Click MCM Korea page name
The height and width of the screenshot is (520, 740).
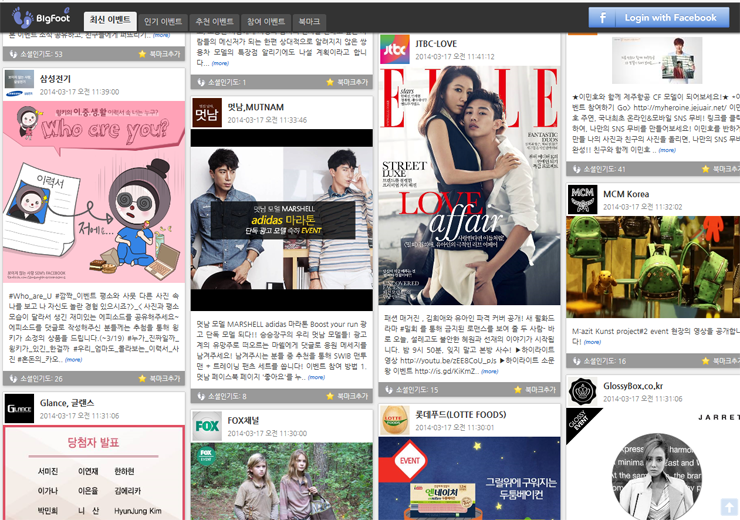pos(626,194)
